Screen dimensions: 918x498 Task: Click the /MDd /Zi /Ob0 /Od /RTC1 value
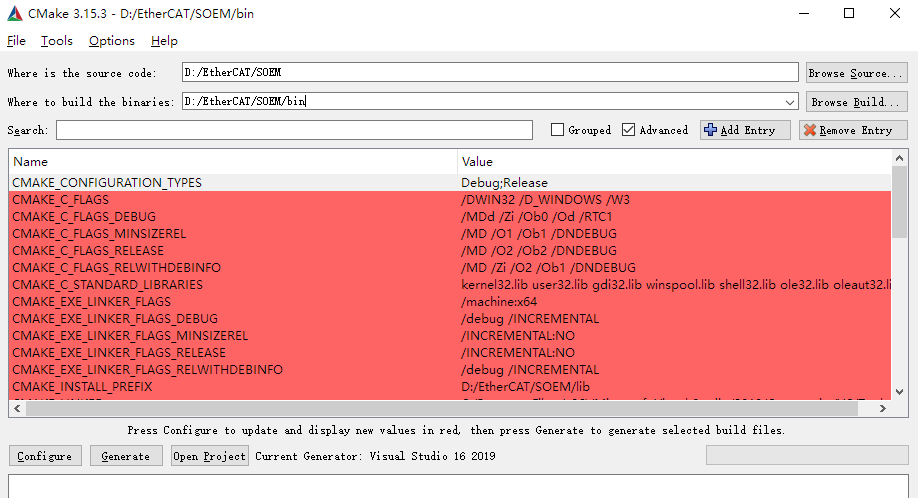pyautogui.click(x=537, y=217)
